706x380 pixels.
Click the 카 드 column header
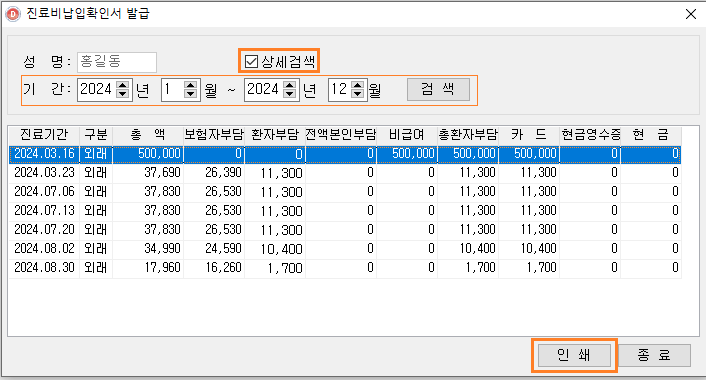(x=529, y=135)
